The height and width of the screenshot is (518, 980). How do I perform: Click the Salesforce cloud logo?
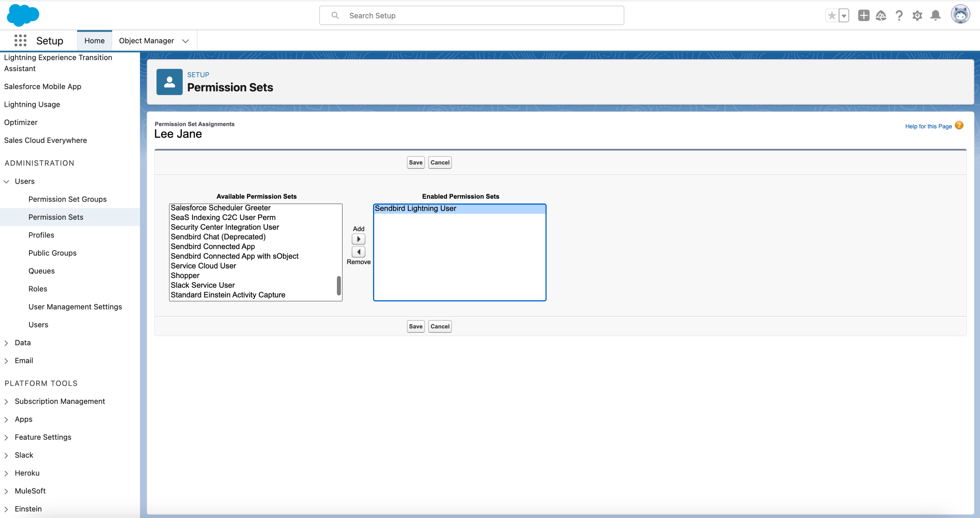click(23, 15)
